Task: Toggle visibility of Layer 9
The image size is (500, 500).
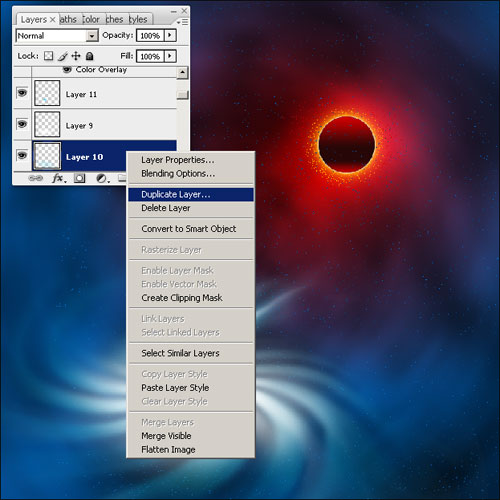Action: coord(22,124)
